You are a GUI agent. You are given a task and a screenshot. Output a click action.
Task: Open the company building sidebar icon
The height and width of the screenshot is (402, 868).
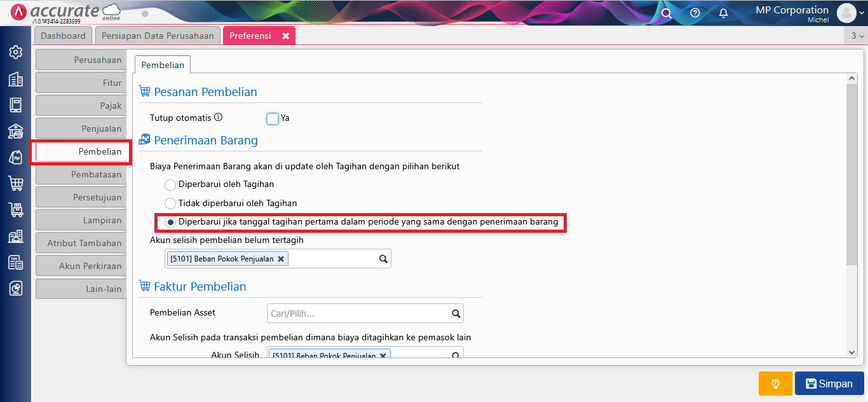pyautogui.click(x=15, y=79)
